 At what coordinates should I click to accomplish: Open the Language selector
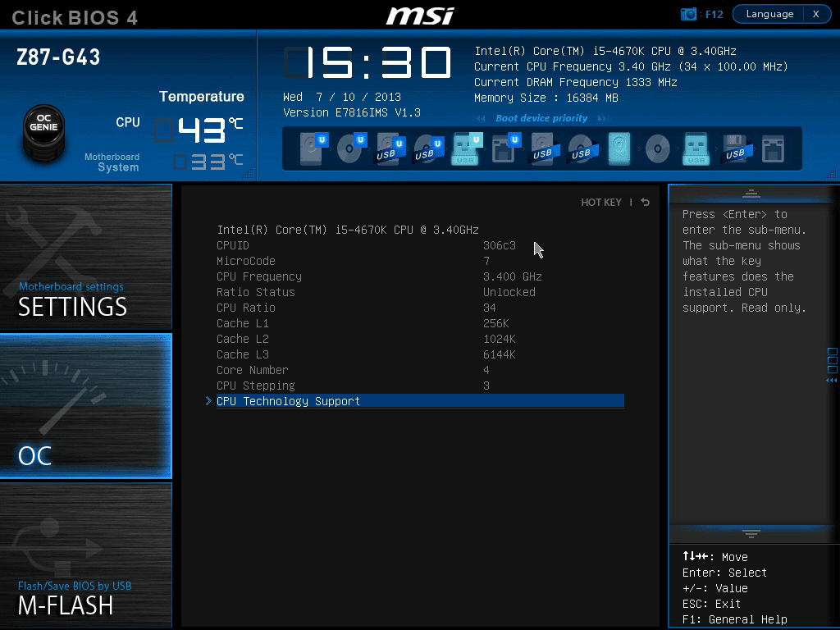(x=769, y=14)
